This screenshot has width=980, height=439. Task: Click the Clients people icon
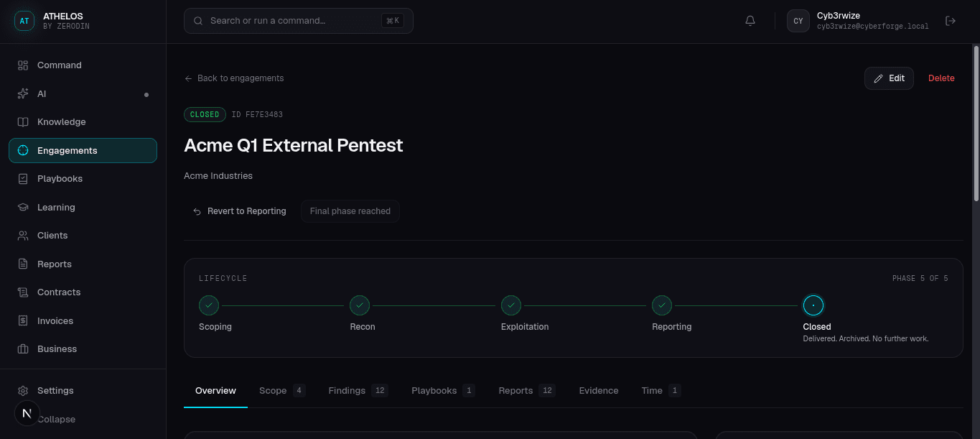[x=23, y=236]
